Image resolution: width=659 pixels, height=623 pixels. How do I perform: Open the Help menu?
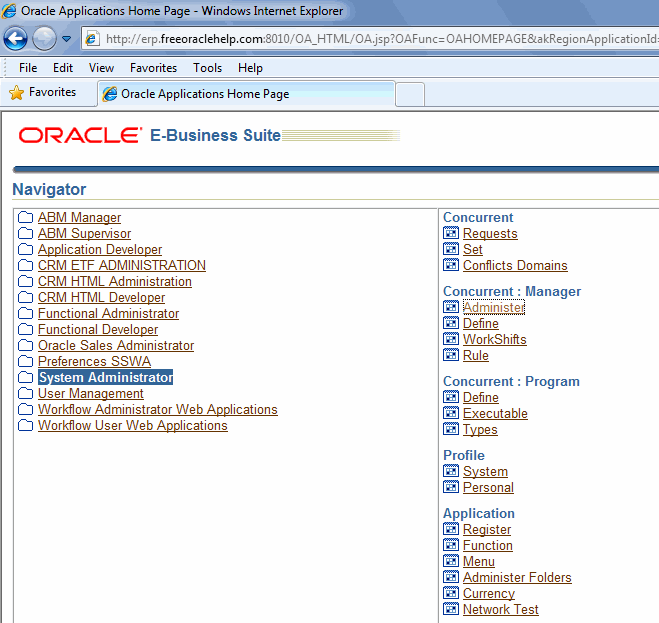point(250,68)
